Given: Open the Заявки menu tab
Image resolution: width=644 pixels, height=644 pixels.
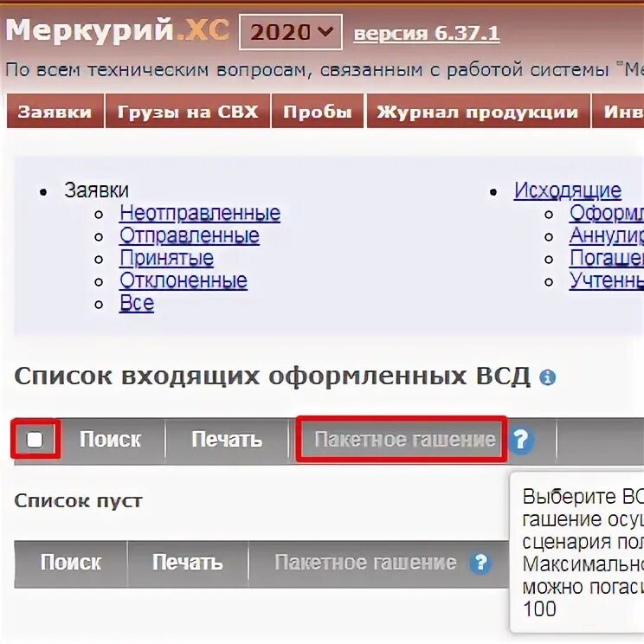Looking at the screenshot, I should (x=55, y=112).
